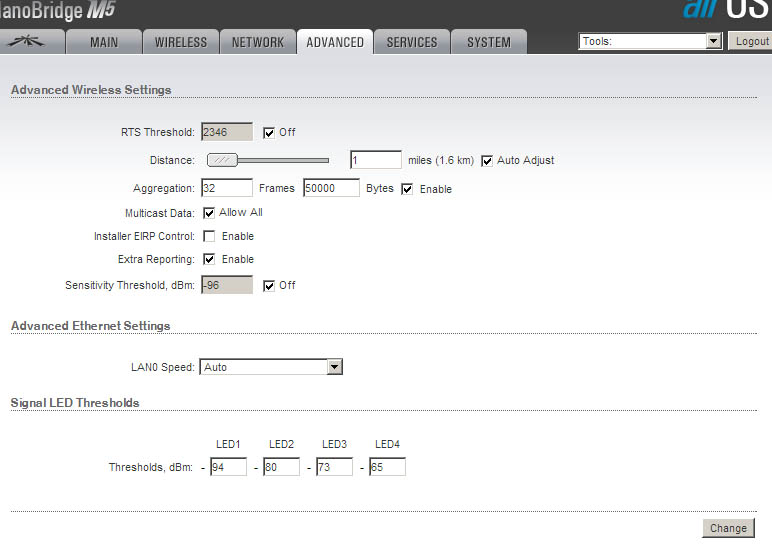The height and width of the screenshot is (551, 772).
Task: Disable the Aggregation Enable checkbox
Action: (408, 189)
